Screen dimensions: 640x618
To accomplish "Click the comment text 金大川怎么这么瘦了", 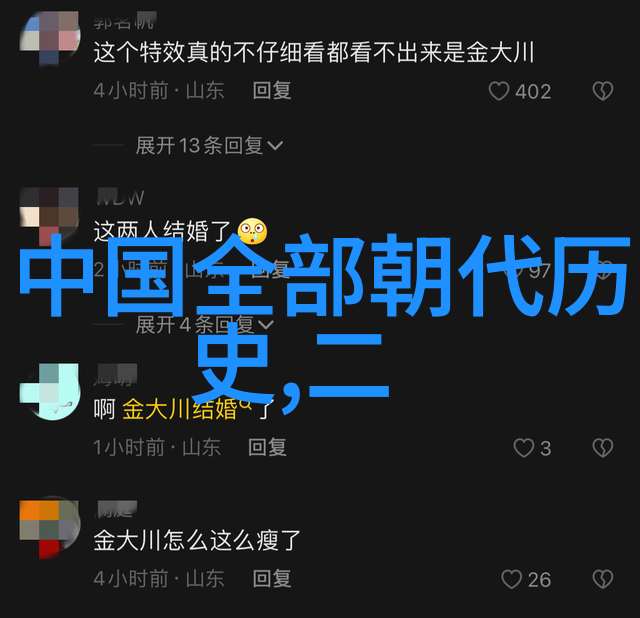I will [x=197, y=541].
